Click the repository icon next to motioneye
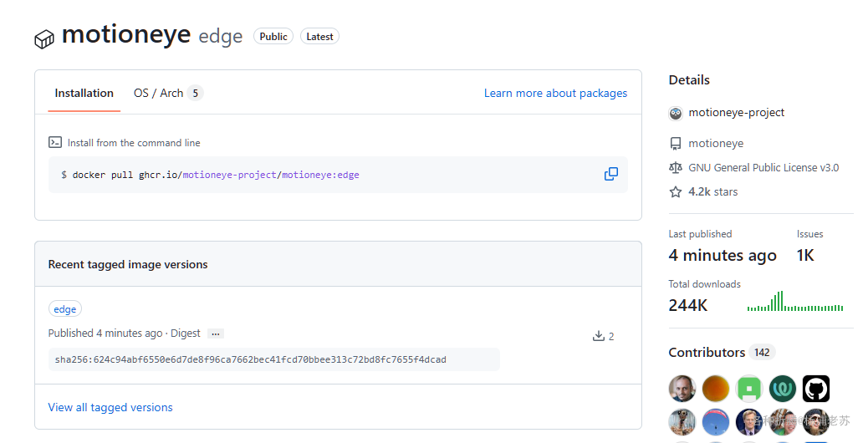The height and width of the screenshot is (443, 868). pyautogui.click(x=676, y=144)
